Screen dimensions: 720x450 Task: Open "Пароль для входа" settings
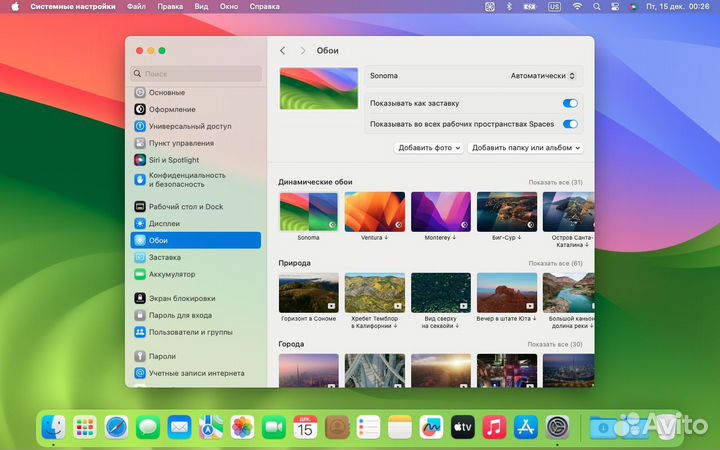click(x=196, y=315)
